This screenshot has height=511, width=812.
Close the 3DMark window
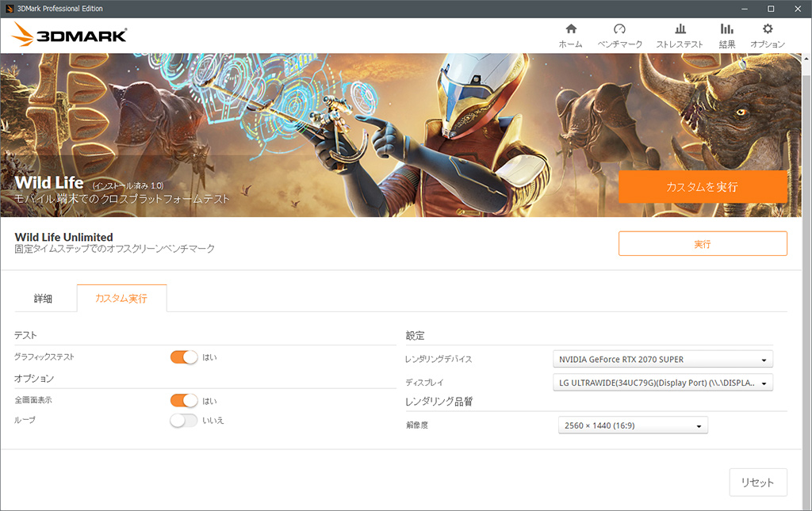[798, 9]
